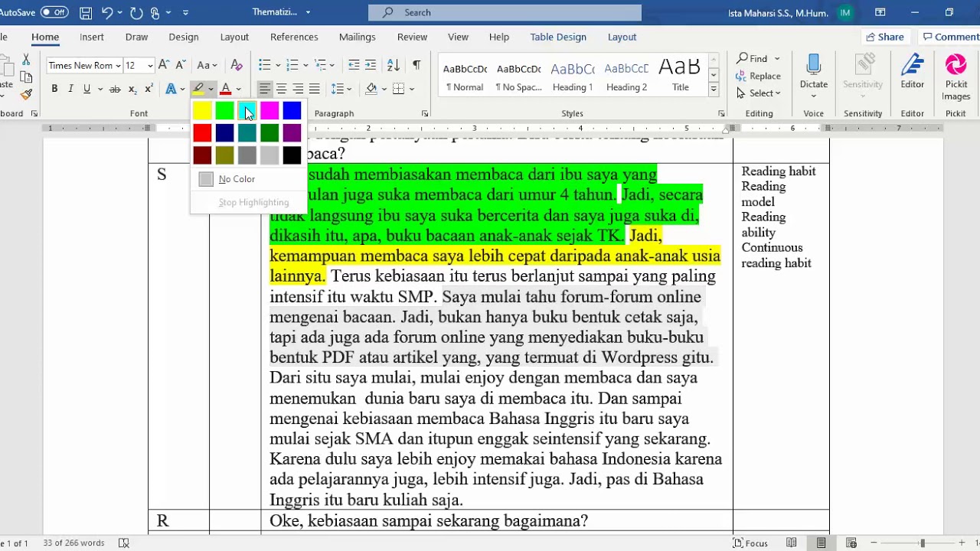
Task: Open the Mailings tab
Action: point(358,37)
